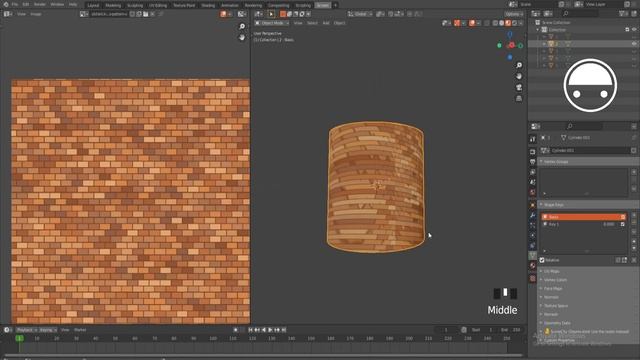
Task: Open the Object Constraints tab icon
Action: (x=533, y=246)
